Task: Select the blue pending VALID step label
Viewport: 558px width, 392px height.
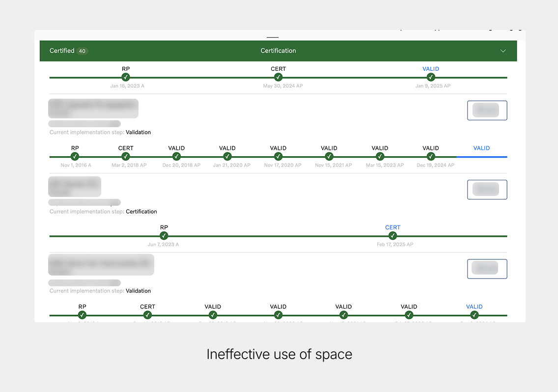Action: (481, 148)
